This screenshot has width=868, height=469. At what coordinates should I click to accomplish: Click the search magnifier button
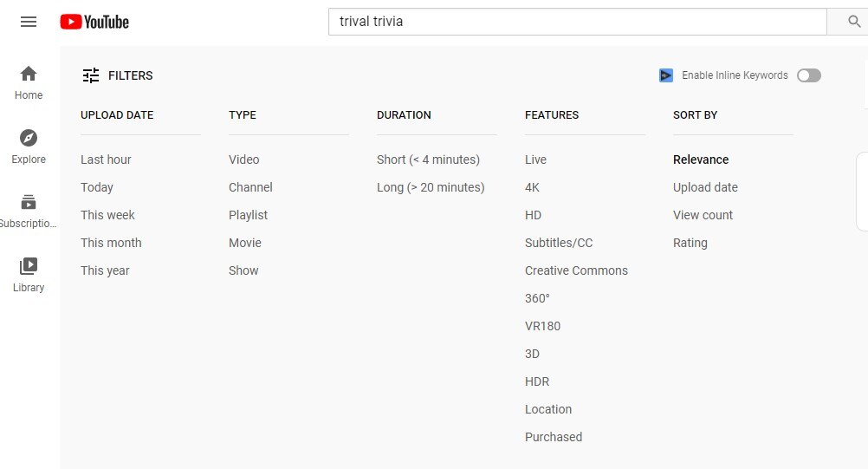coord(853,22)
